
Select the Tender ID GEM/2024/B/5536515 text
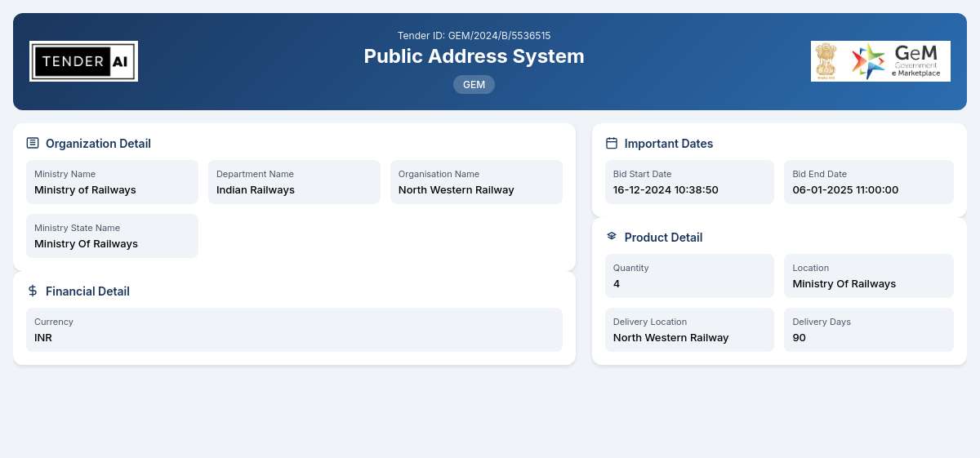click(x=474, y=36)
